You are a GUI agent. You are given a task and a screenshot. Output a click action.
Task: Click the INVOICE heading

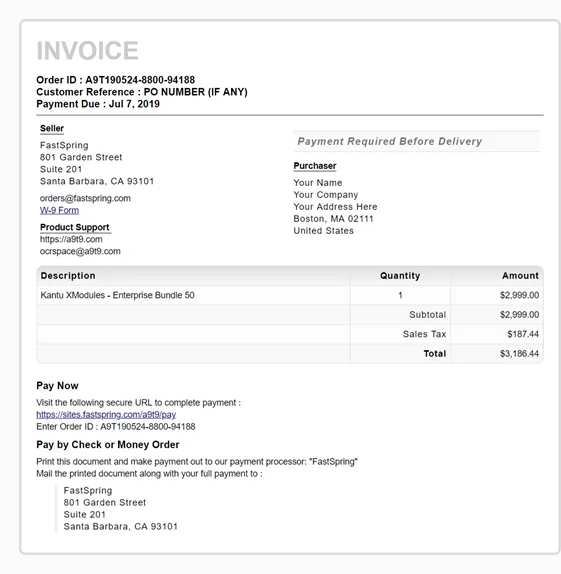[87, 50]
